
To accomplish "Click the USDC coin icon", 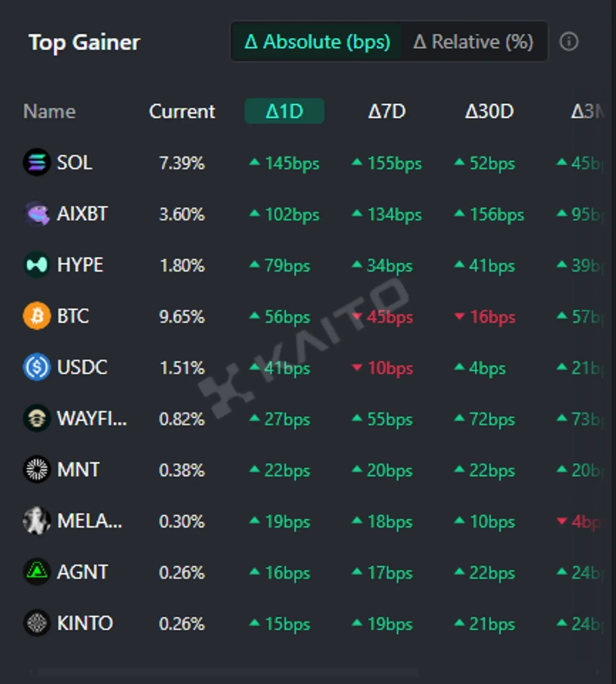I will [x=36, y=367].
